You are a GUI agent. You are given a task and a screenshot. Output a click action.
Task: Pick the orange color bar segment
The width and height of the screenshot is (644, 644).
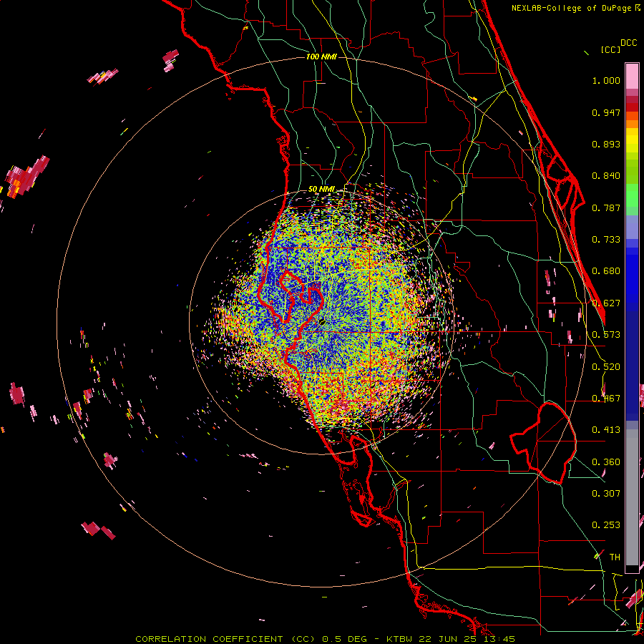(632, 124)
